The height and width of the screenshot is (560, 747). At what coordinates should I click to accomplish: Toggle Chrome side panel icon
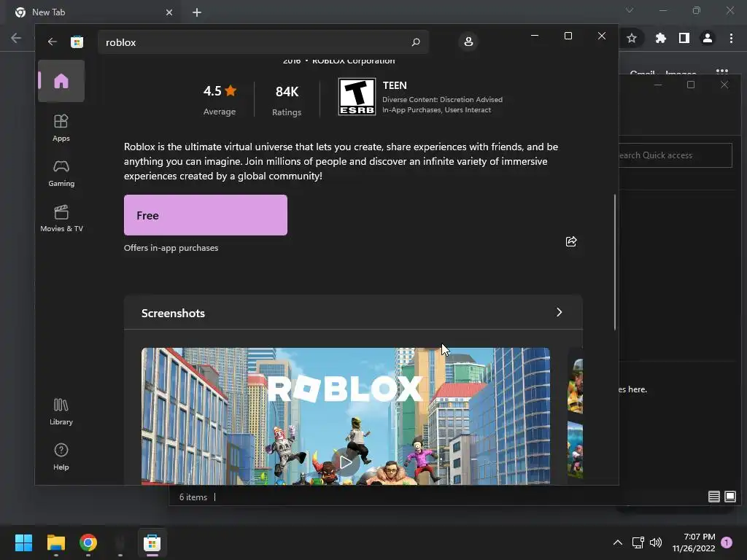(x=684, y=38)
